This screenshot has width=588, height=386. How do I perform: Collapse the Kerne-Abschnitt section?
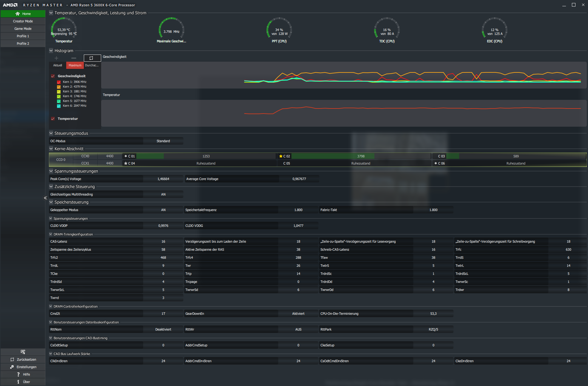click(51, 149)
